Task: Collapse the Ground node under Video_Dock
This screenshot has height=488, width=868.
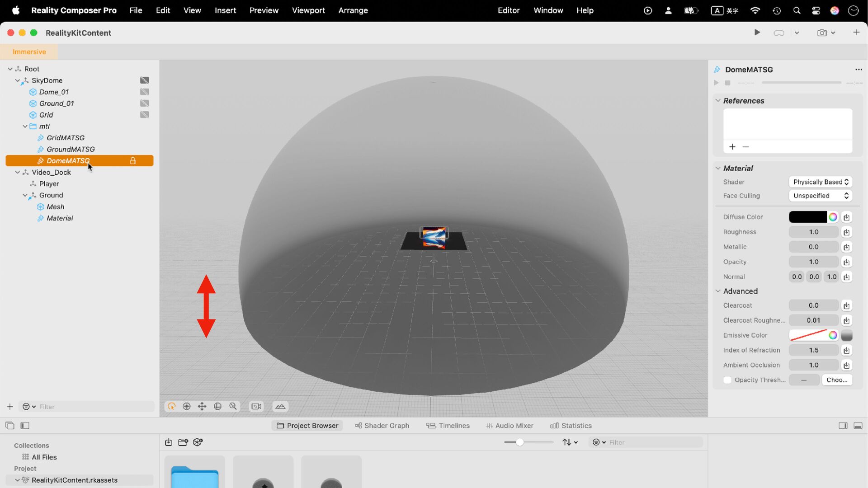Action: 25,195
